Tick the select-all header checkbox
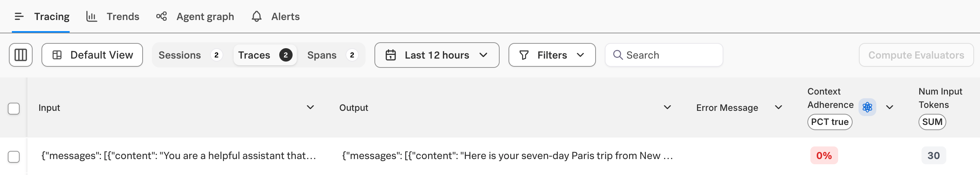The image size is (980, 175). (x=14, y=108)
